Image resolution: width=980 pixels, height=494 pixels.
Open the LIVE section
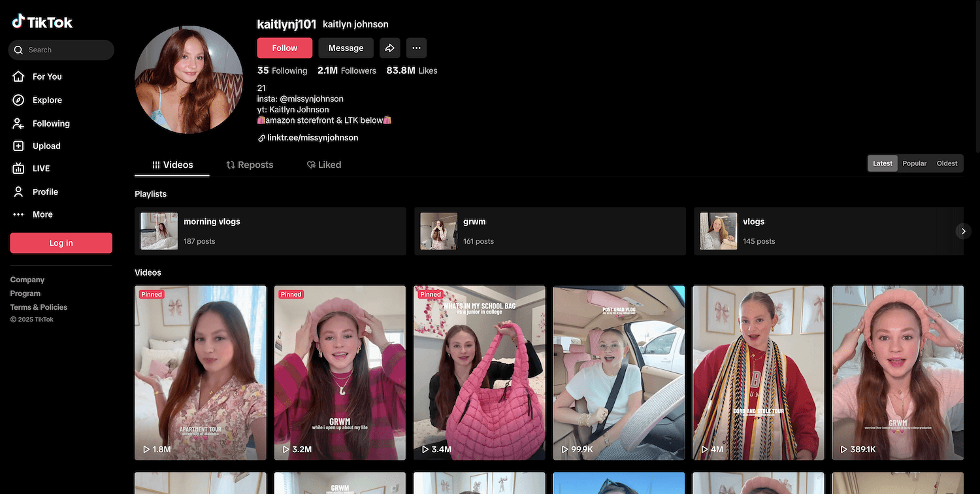click(x=41, y=169)
